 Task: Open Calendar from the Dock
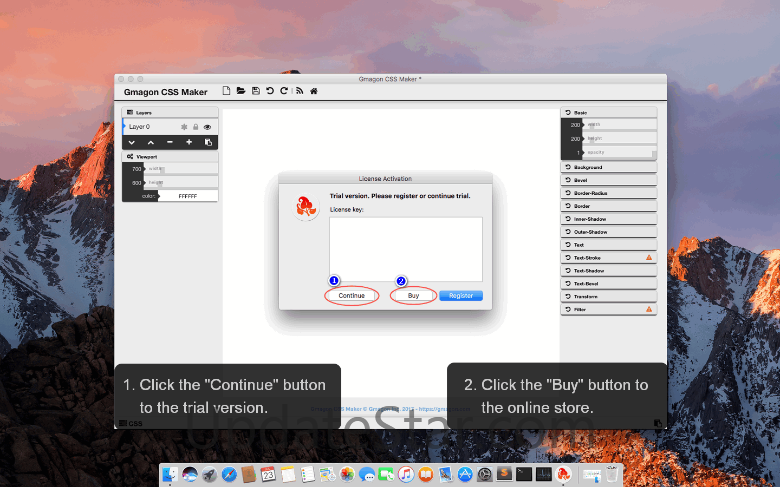(268, 474)
